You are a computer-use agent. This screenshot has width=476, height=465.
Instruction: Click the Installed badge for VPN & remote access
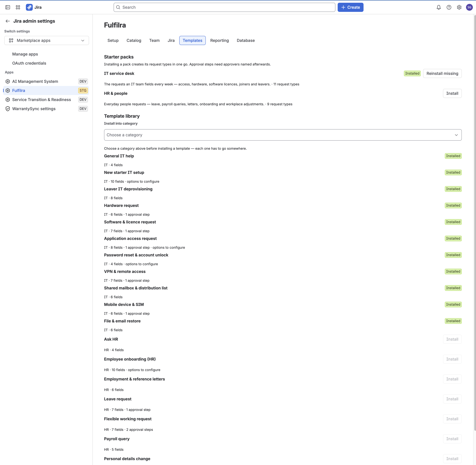[x=453, y=272]
